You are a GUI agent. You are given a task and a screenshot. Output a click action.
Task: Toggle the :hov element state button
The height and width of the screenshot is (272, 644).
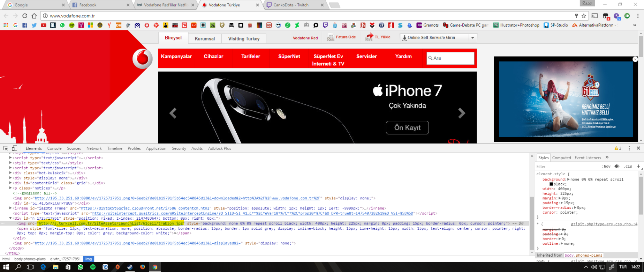point(606,166)
